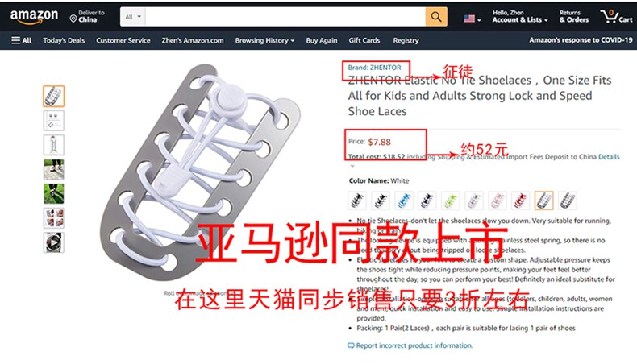Open the shopping cart icon

point(616,17)
